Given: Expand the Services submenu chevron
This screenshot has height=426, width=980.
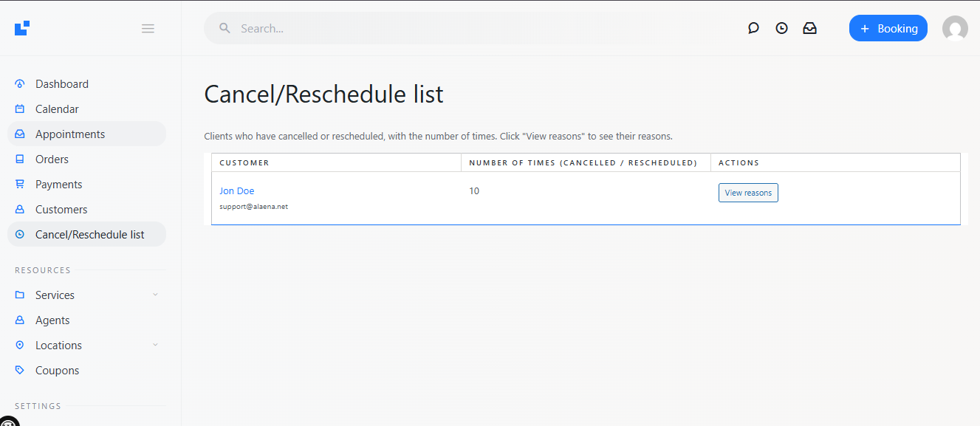Looking at the screenshot, I should 155,295.
